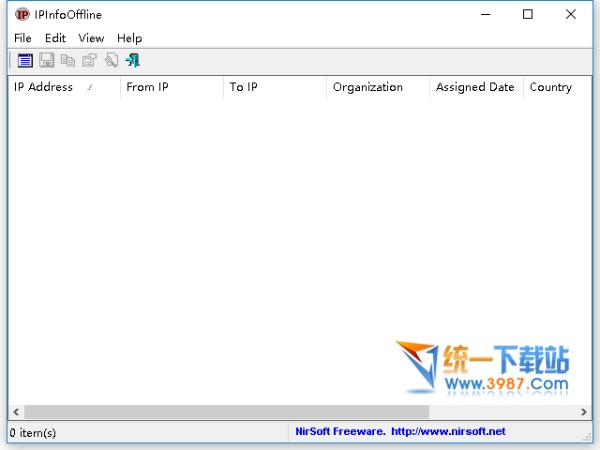Open the View menu
This screenshot has height=450, width=600.
(x=91, y=38)
